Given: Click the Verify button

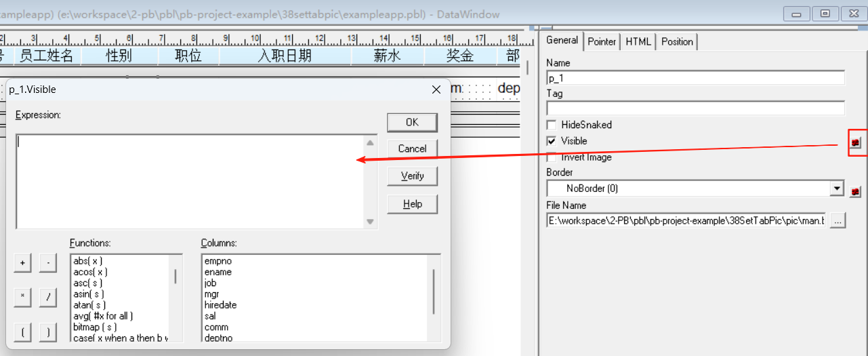Looking at the screenshot, I should 412,176.
